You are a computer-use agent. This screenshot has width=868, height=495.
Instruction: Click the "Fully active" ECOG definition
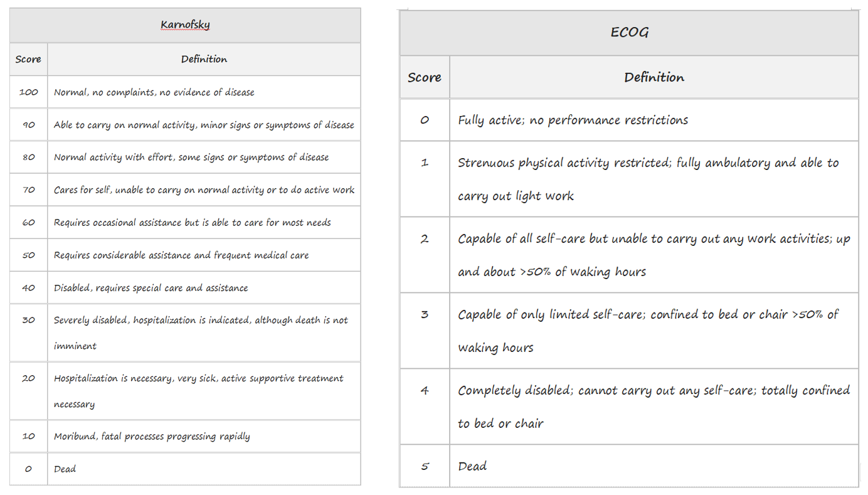pos(573,120)
